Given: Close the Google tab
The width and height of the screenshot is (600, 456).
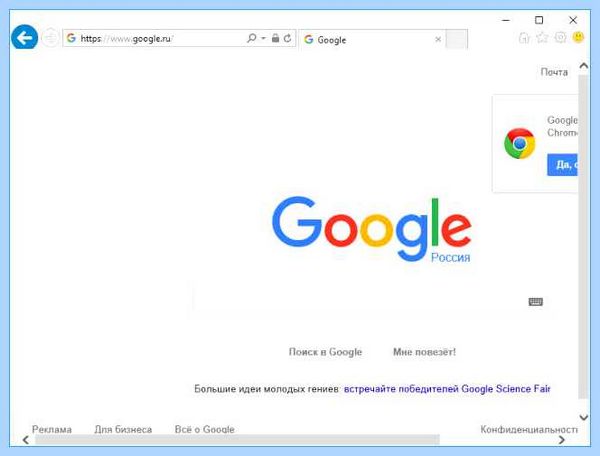Looking at the screenshot, I should (438, 39).
